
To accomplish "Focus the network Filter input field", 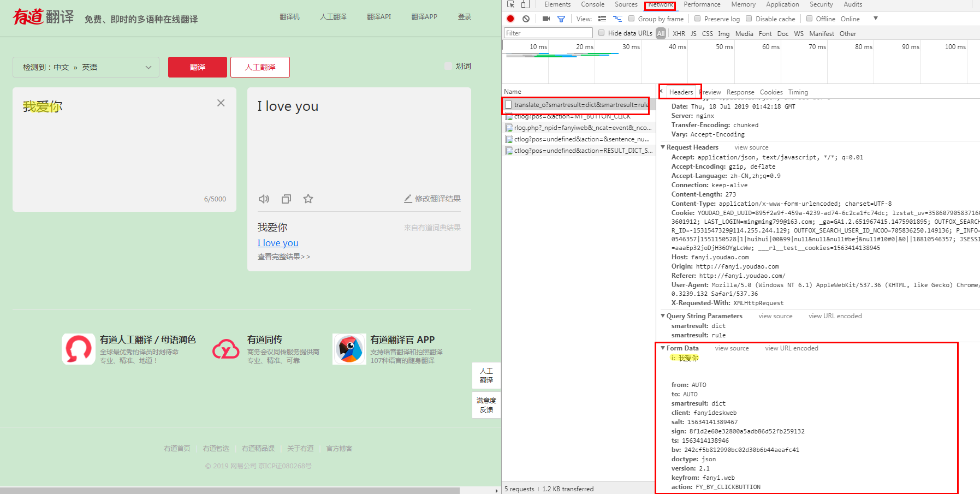I will coord(548,33).
